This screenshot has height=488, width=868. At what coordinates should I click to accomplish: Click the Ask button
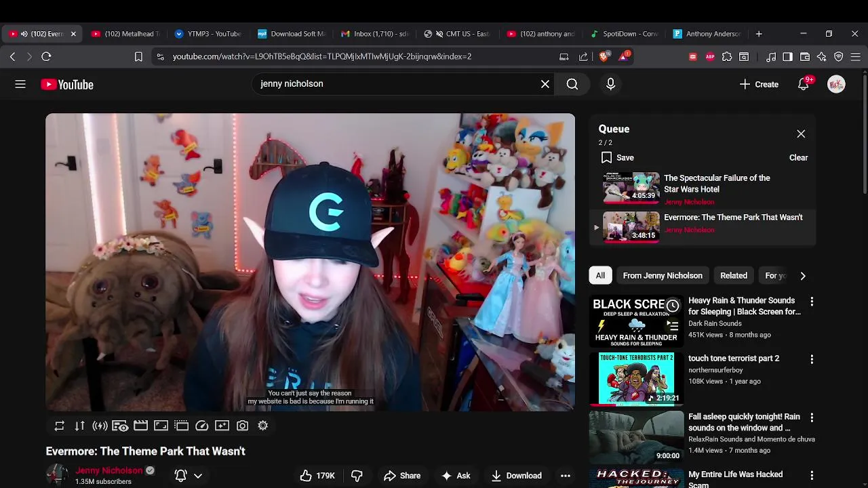[x=456, y=476]
